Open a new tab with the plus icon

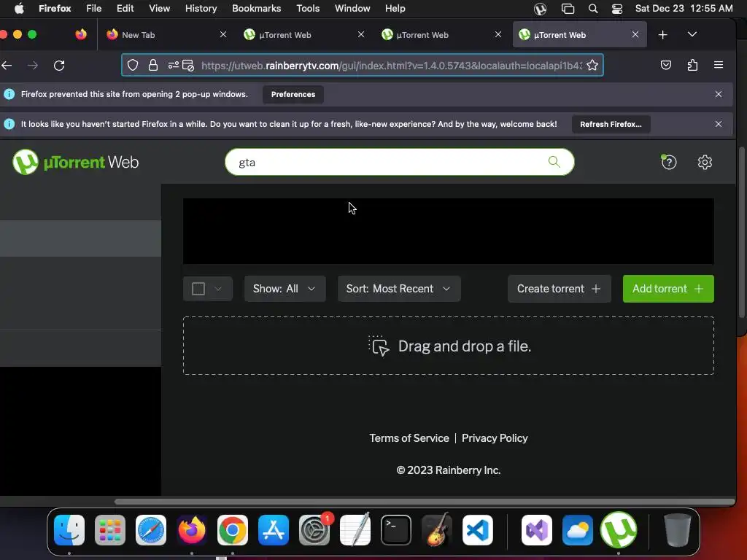(x=662, y=35)
